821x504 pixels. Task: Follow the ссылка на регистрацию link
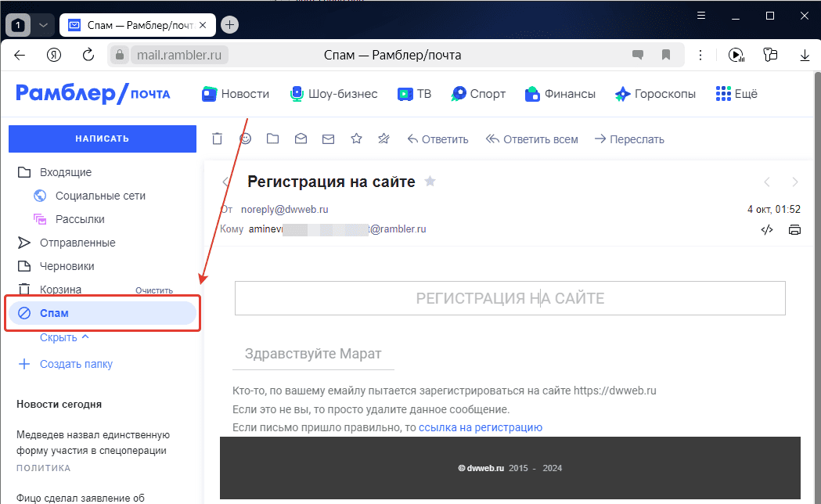point(481,427)
